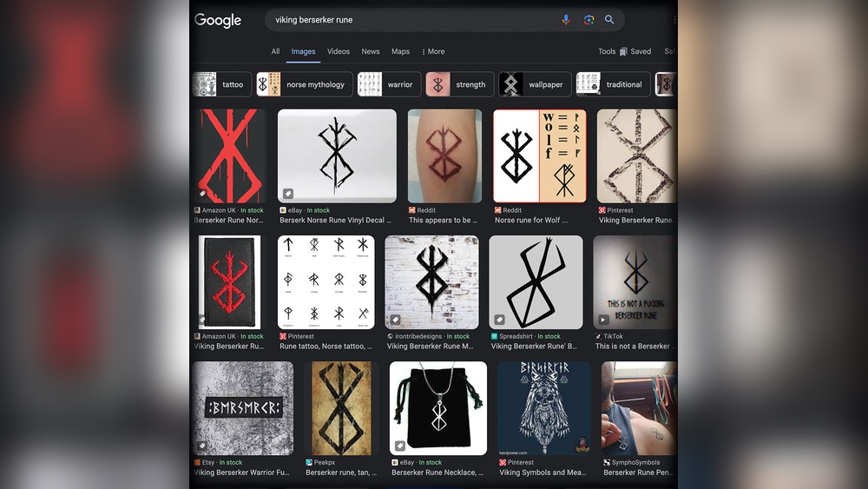Click Peakpx favicon under the tan rune result
The width and height of the screenshot is (868, 489).
(309, 462)
